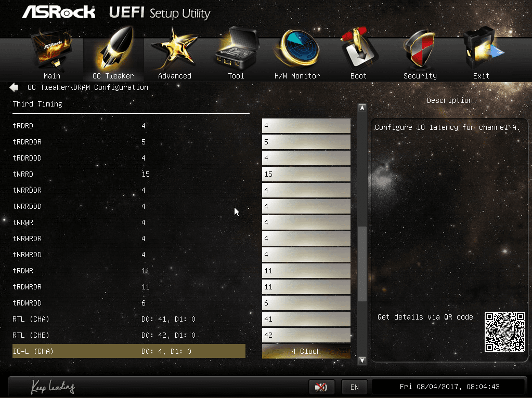Viewport: 532px width, 398px height.
Task: Switch to the Advanced tab label
Action: 174,76
